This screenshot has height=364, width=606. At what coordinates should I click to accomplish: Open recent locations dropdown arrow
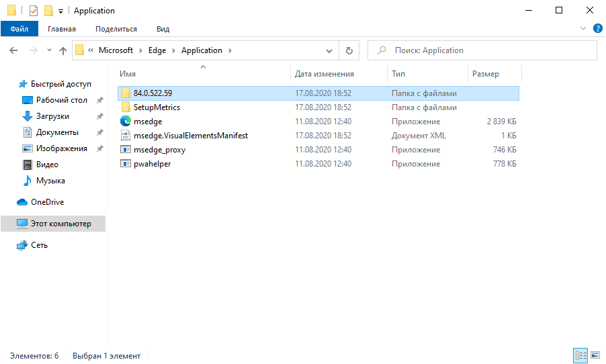click(x=49, y=50)
